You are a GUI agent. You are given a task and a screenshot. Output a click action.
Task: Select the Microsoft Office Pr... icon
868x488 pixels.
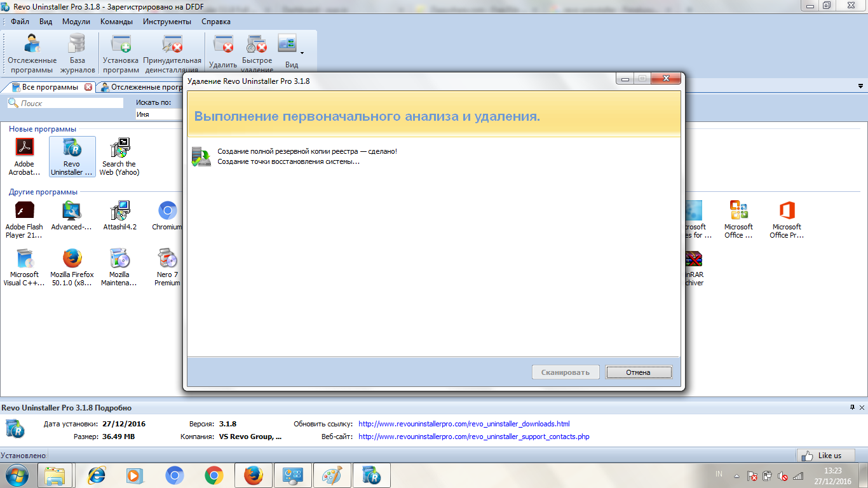pyautogui.click(x=787, y=220)
